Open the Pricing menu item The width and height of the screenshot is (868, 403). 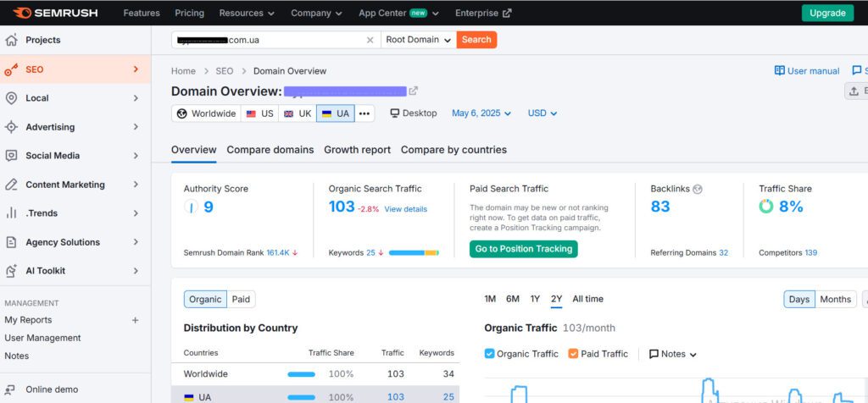tap(189, 13)
